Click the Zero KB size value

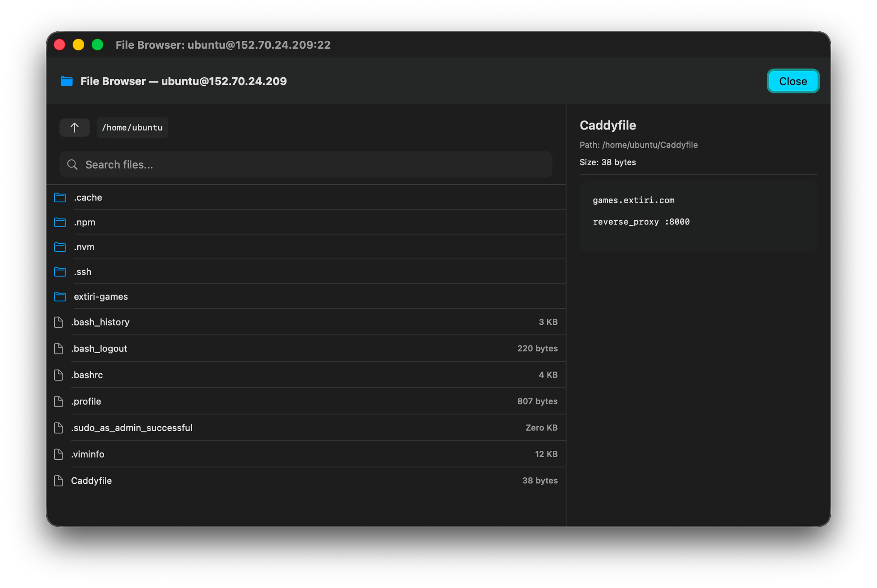point(542,428)
